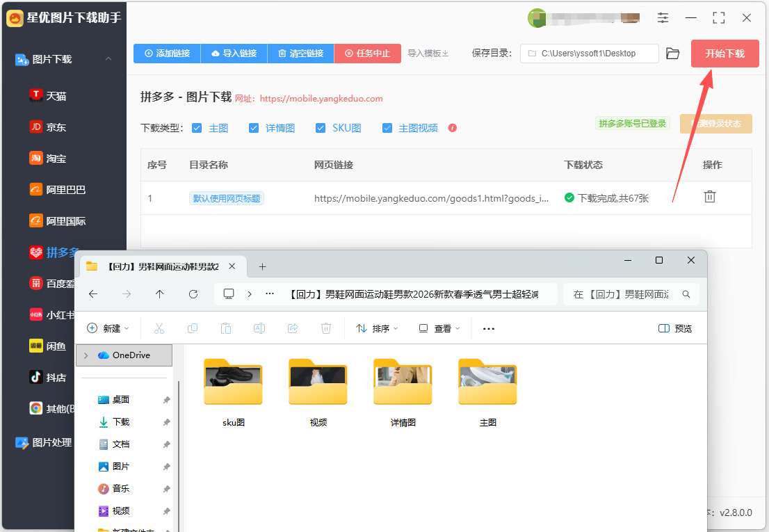The height and width of the screenshot is (532, 769).
Task: Collapse the 图片下载 sidebar section
Action: [108, 59]
